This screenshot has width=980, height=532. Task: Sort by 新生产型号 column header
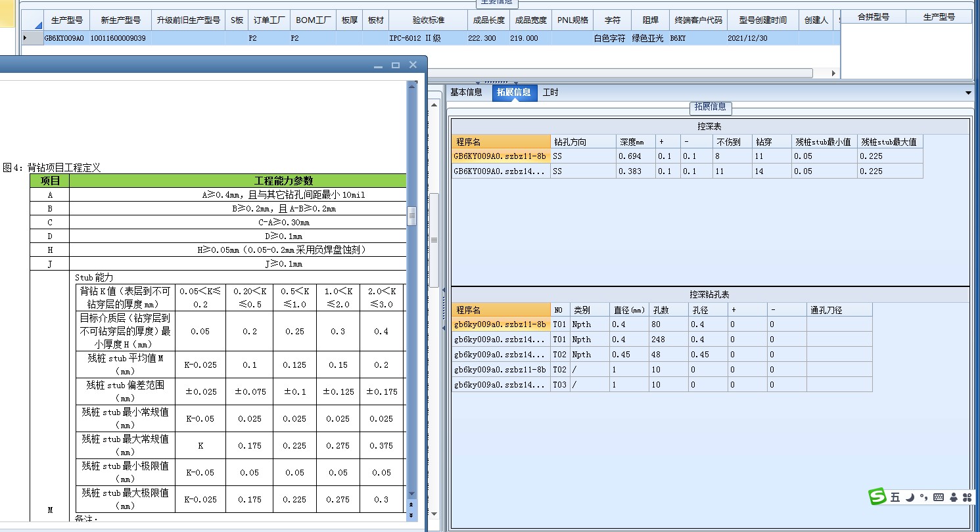[120, 20]
